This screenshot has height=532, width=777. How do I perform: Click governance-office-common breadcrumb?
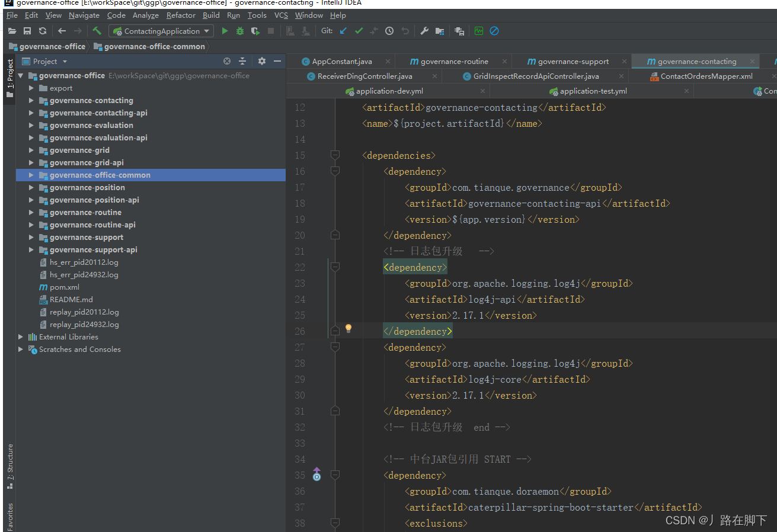coord(149,46)
